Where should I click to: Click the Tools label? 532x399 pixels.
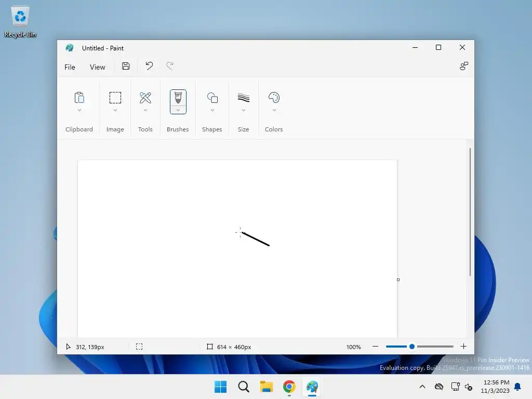[x=145, y=129]
